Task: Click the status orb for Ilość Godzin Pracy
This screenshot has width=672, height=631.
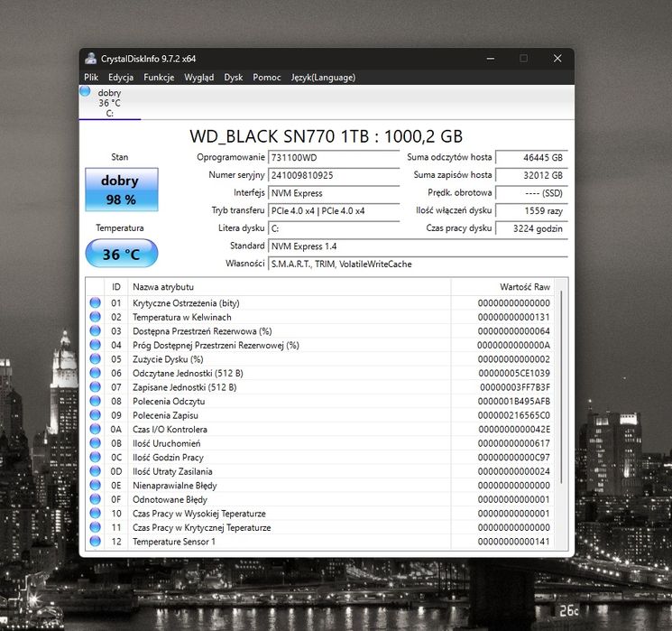Action: [x=95, y=457]
